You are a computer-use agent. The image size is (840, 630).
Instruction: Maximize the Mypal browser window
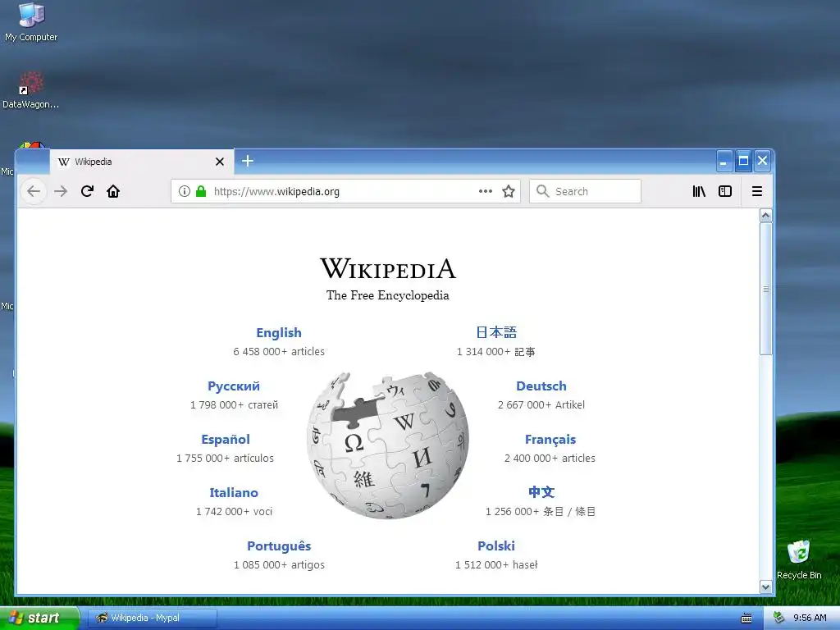(x=743, y=161)
